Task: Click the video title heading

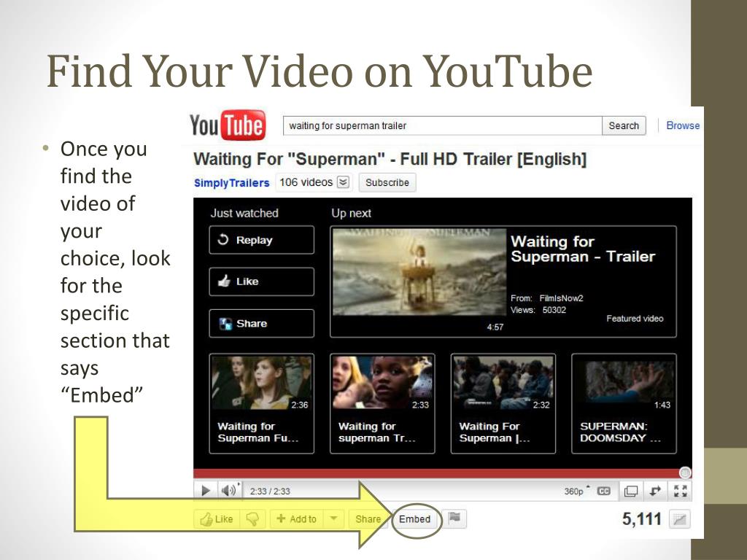Action: tap(390, 159)
